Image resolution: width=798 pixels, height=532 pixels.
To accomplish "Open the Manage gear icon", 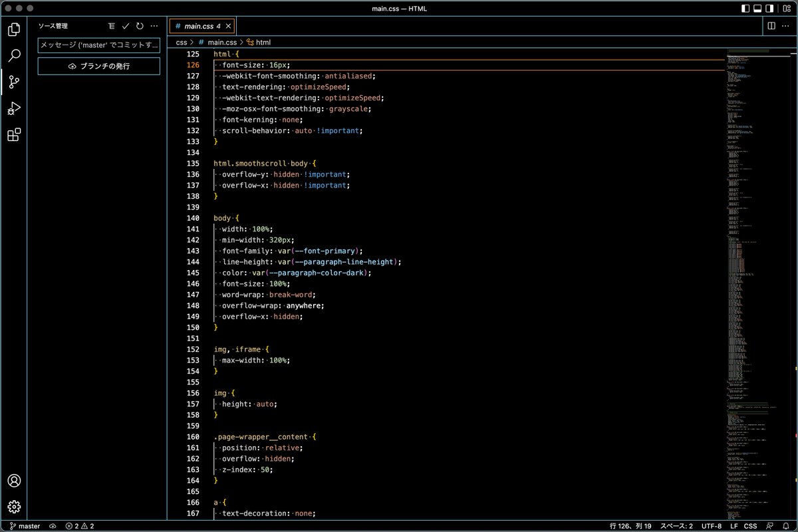I will coord(14,507).
